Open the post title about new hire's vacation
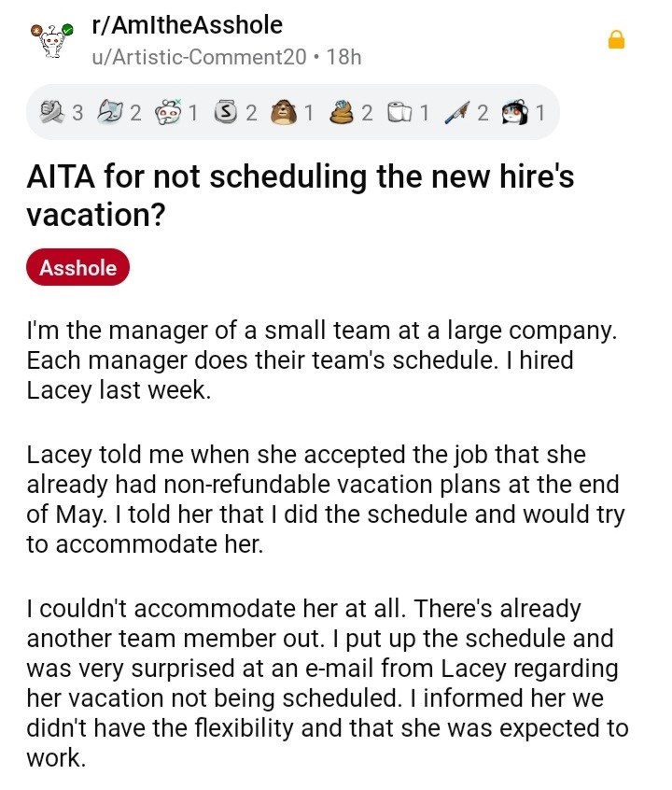The height and width of the screenshot is (790, 672). coord(299,194)
